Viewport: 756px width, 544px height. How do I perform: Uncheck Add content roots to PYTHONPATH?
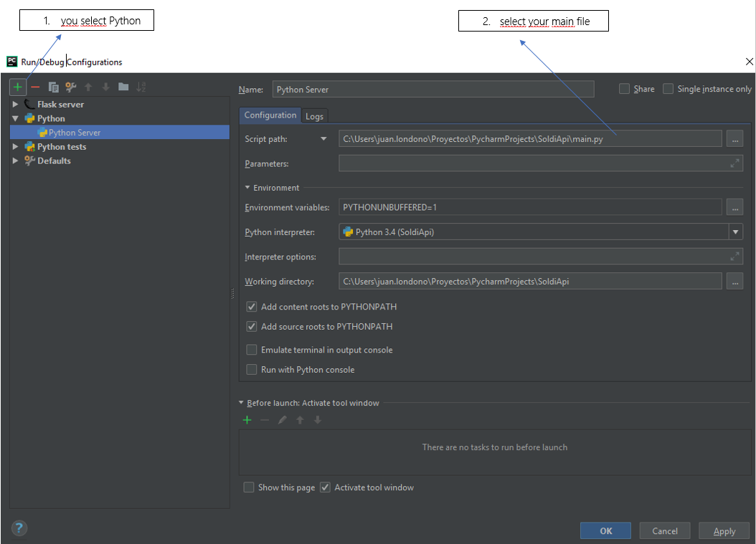click(x=251, y=307)
